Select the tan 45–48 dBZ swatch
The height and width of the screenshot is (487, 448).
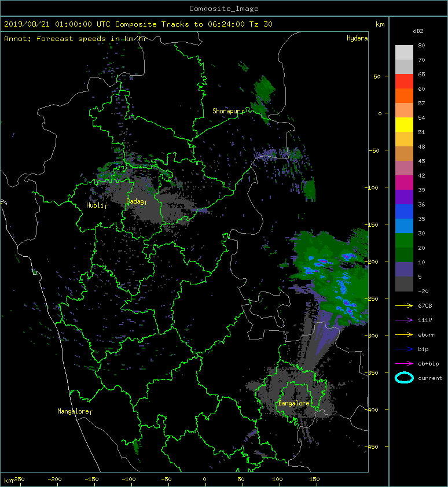point(404,153)
